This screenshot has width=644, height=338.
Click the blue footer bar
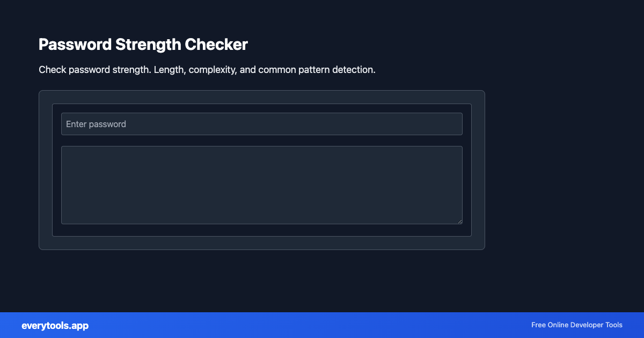coord(322,325)
